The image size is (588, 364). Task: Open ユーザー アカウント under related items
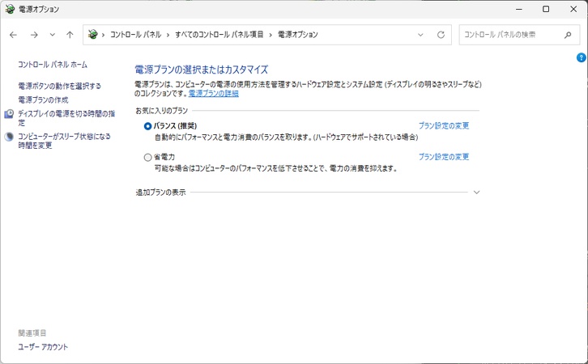43,347
